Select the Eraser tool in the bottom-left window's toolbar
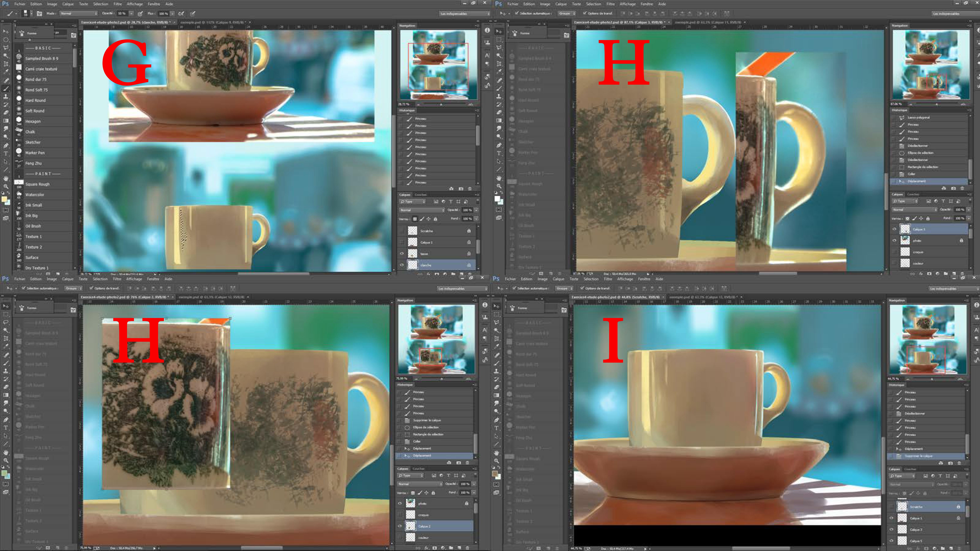This screenshot has height=551, width=980. coord(6,387)
